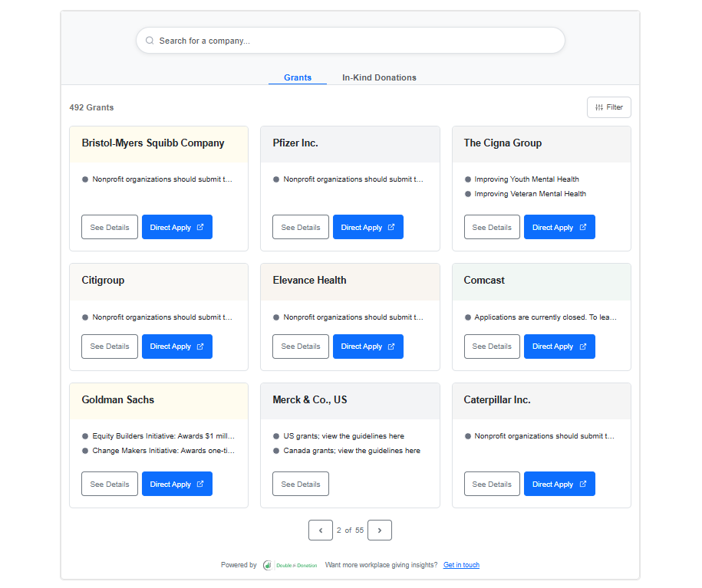Screen dimensions: 702x588
Task: Click the Filter sliders icon
Action: [x=599, y=107]
